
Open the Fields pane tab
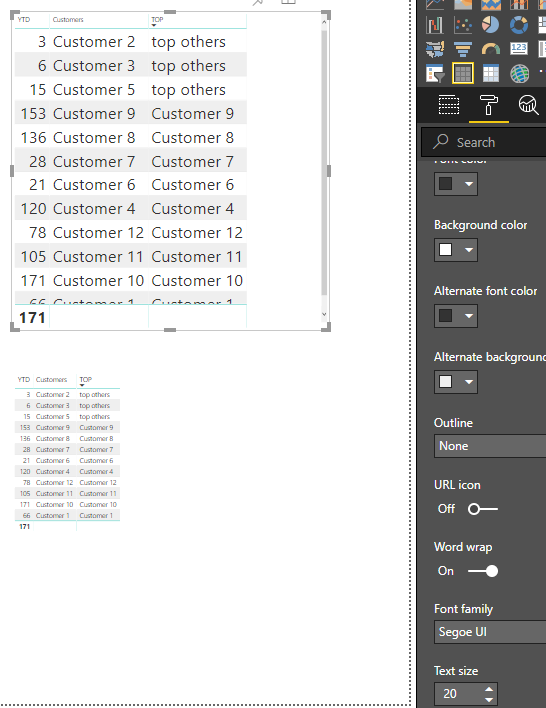449,105
